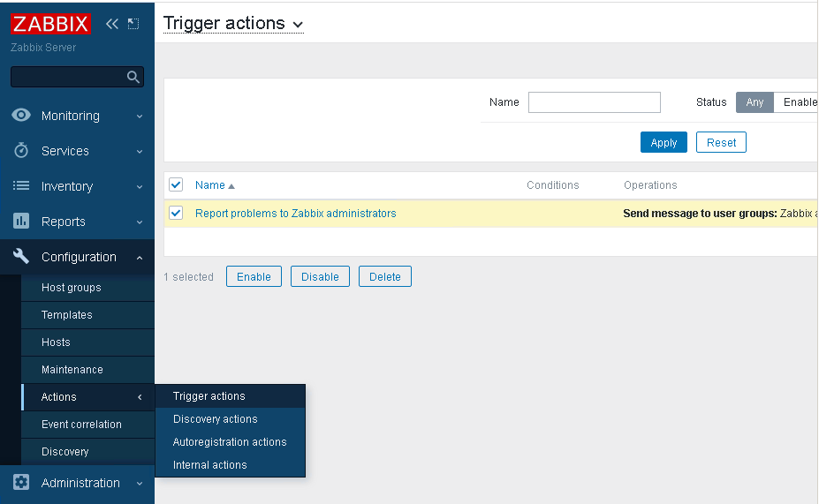This screenshot has height=504, width=819.
Task: Click the Enable button for selected action
Action: pyautogui.click(x=254, y=276)
